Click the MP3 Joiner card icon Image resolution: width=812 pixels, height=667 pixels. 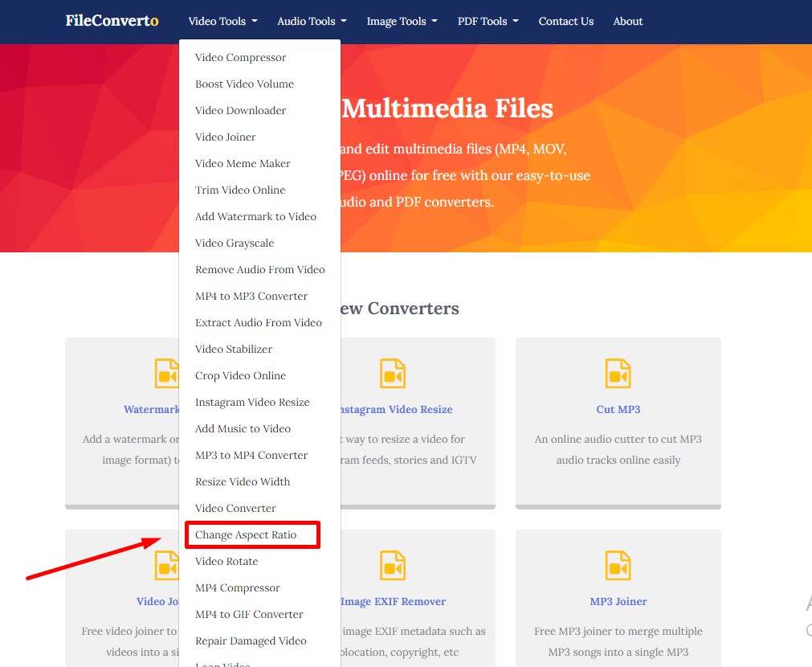point(618,566)
